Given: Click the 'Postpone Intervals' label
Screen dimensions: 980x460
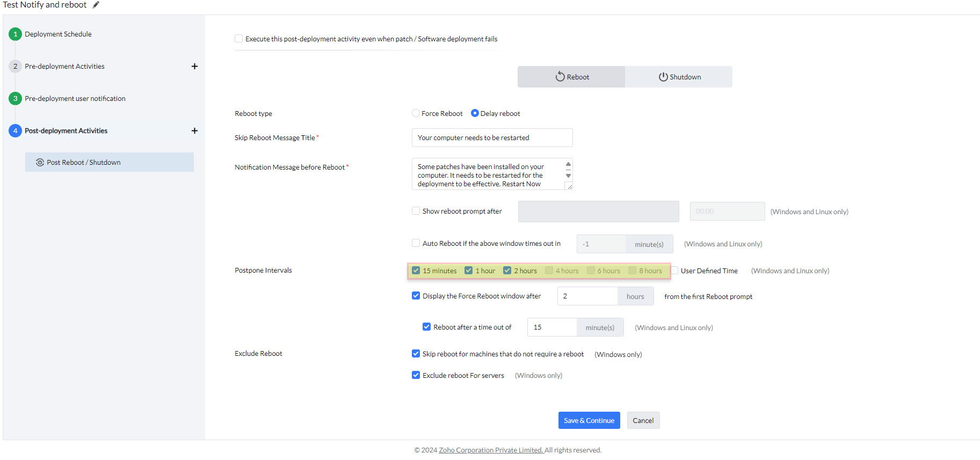Looking at the screenshot, I should pos(263,271).
